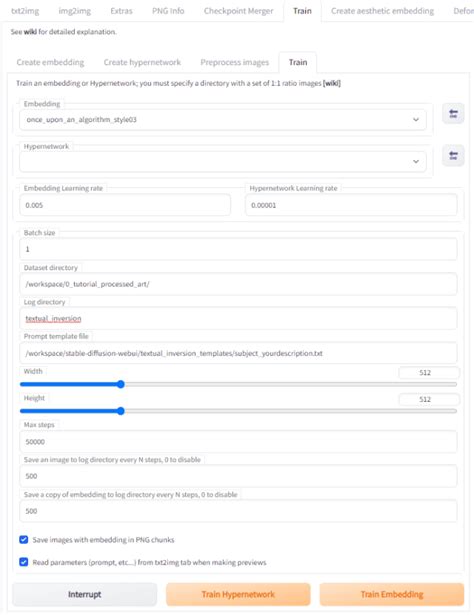Viewport: 474px width, 615px height.
Task: Click the Interrupt button
Action: coord(85,594)
